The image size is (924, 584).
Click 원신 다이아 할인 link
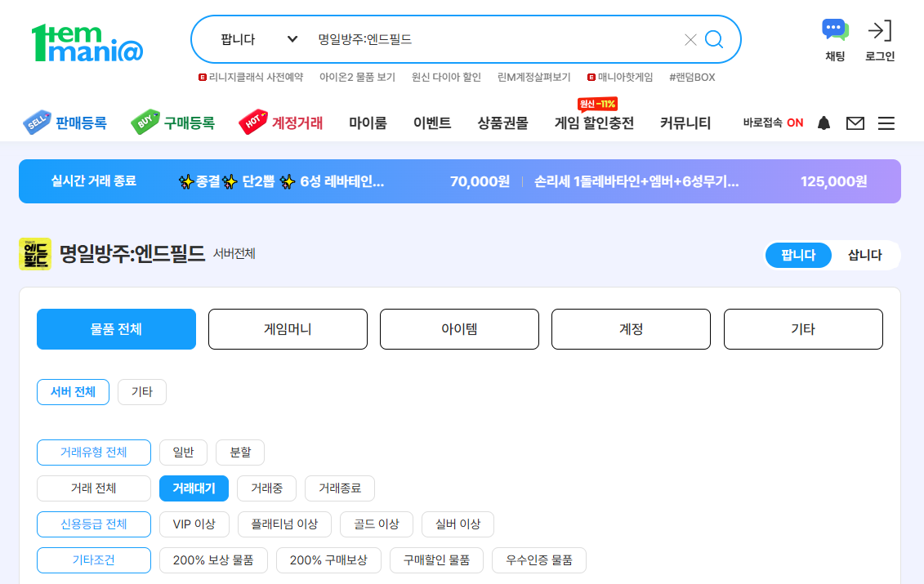pos(446,78)
